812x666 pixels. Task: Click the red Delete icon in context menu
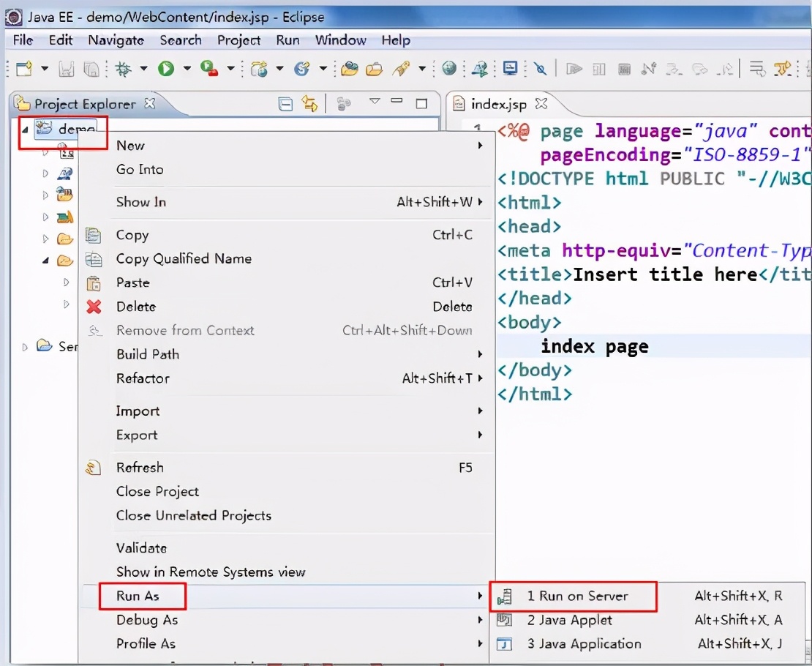(94, 307)
